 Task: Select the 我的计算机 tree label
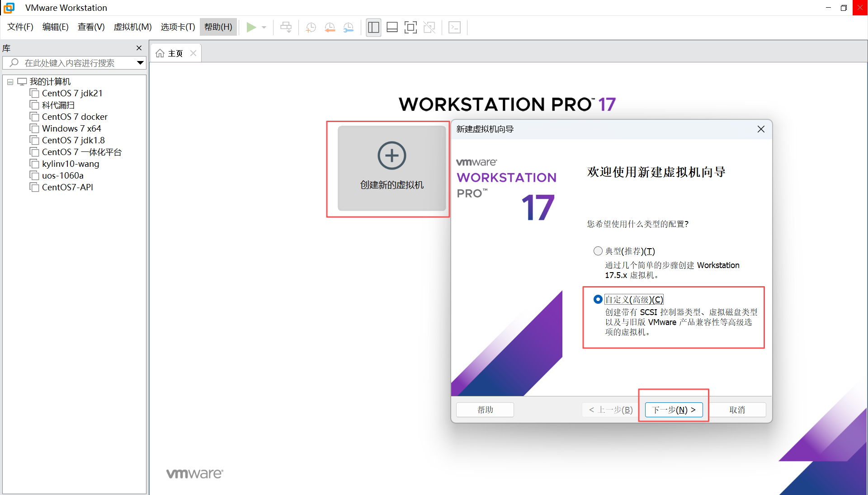click(50, 81)
